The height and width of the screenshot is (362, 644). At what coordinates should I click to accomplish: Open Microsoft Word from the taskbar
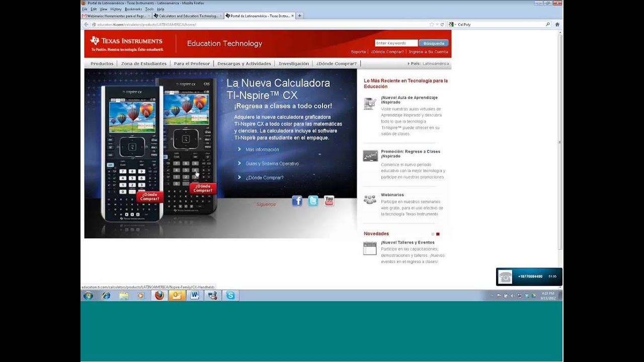click(x=195, y=296)
